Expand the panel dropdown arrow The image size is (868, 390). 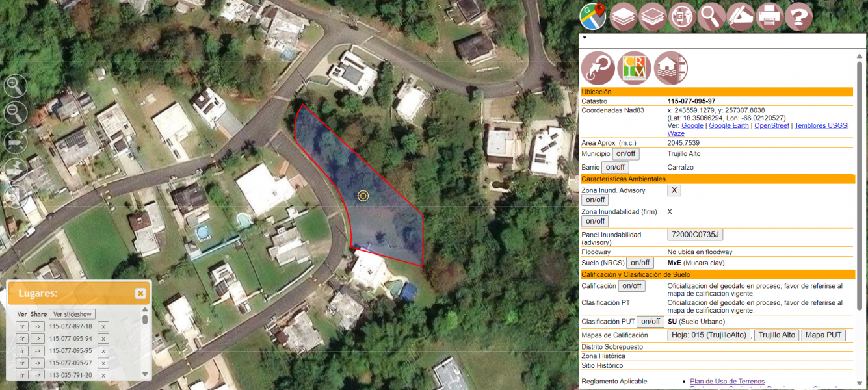tap(585, 38)
